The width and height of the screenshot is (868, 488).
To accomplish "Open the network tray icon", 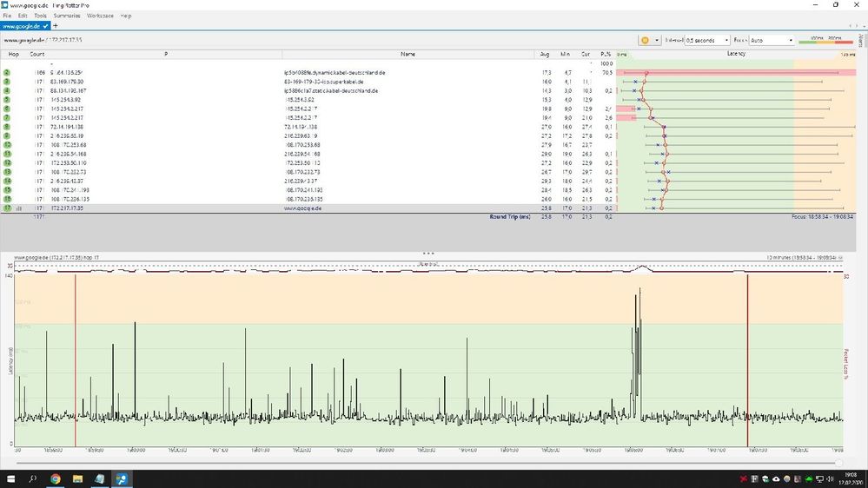I will (x=820, y=478).
